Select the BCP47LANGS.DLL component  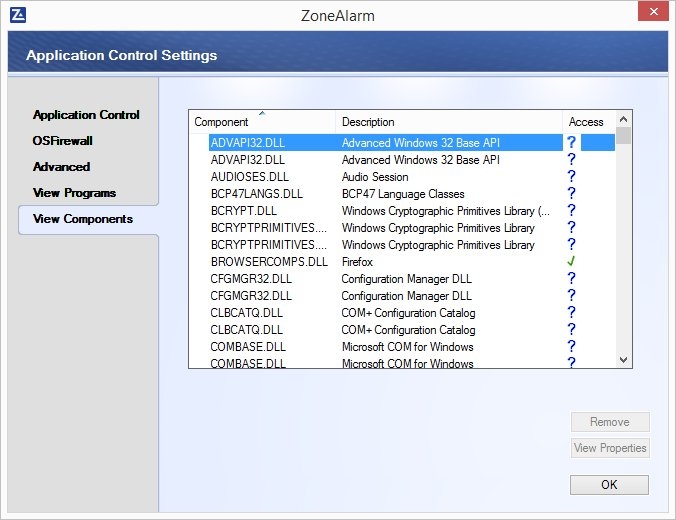point(257,194)
